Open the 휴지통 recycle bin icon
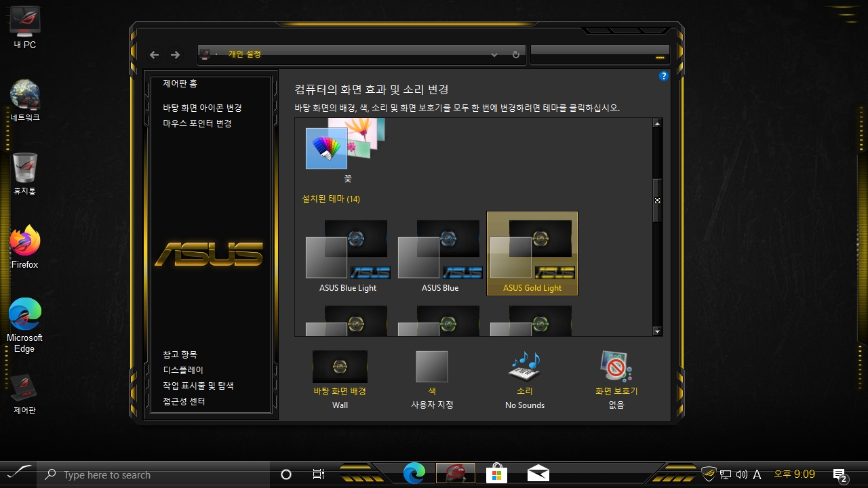The image size is (868, 488). coord(25,175)
